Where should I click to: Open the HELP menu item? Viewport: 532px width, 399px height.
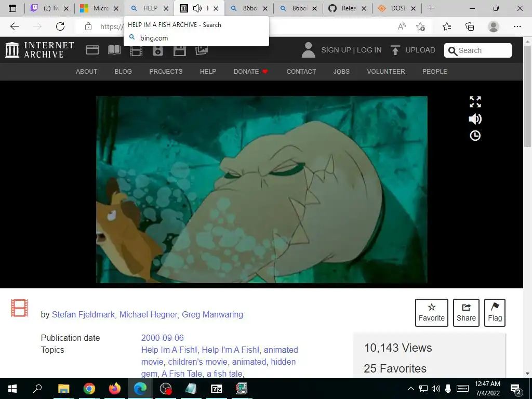point(208,72)
